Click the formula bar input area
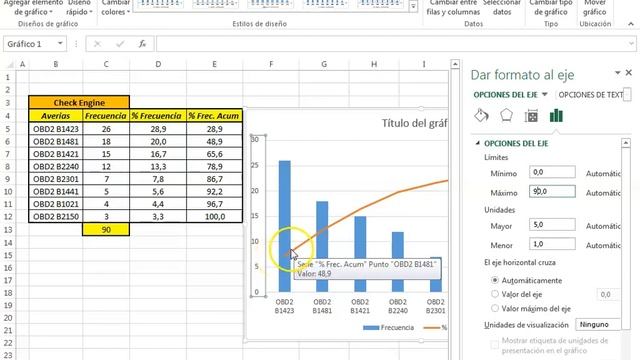The height and width of the screenshot is (360, 640). click(392, 44)
